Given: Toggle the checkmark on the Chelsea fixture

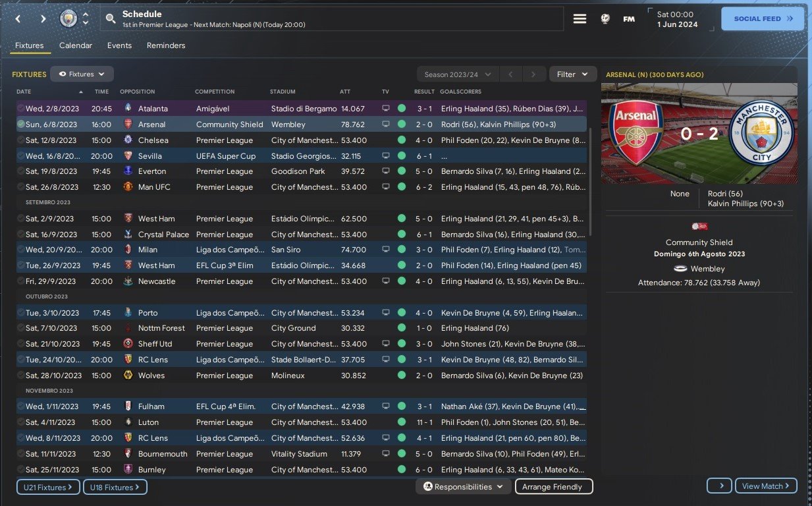Looking at the screenshot, I should [21, 140].
